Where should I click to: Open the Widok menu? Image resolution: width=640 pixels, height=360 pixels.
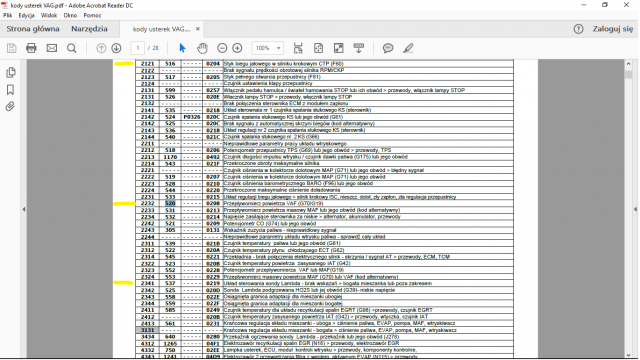49,15
